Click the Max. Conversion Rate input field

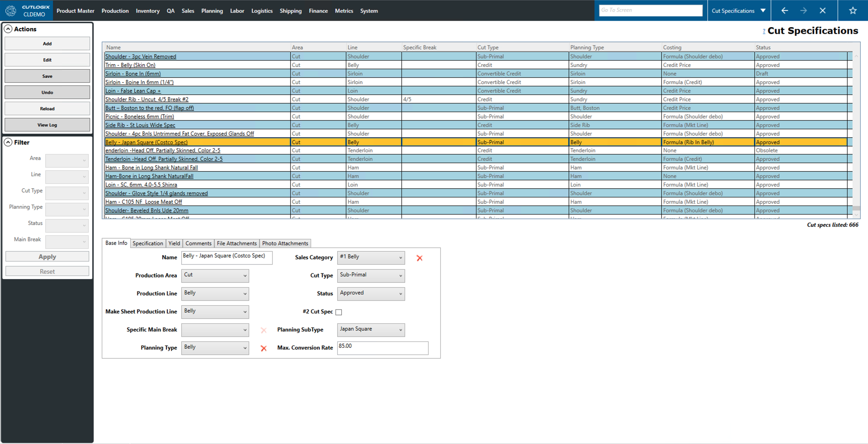coord(382,348)
